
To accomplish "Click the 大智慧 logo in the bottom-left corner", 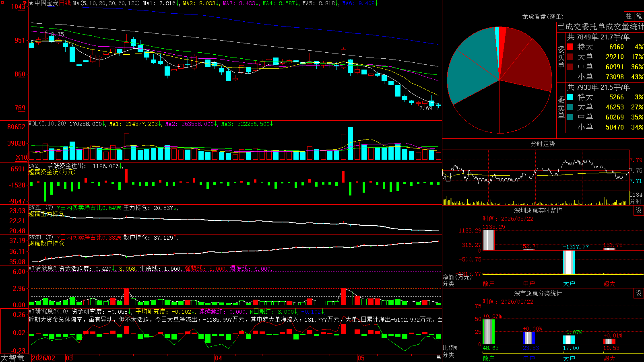I will point(12,358).
